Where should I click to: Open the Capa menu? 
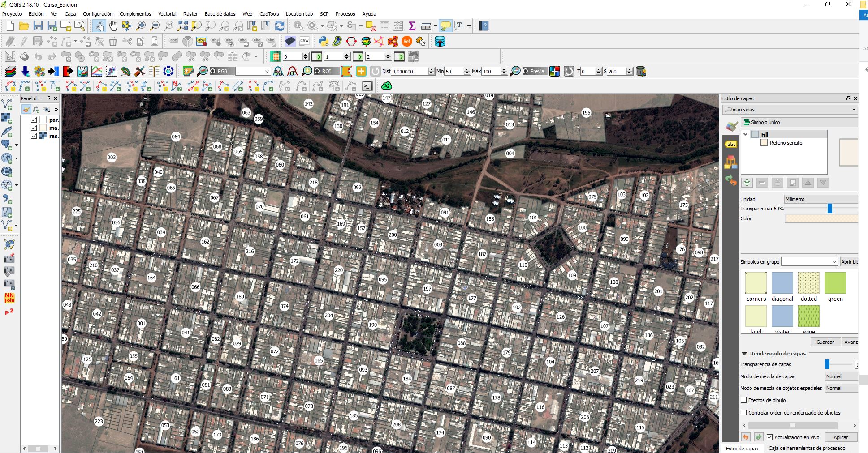coord(70,14)
